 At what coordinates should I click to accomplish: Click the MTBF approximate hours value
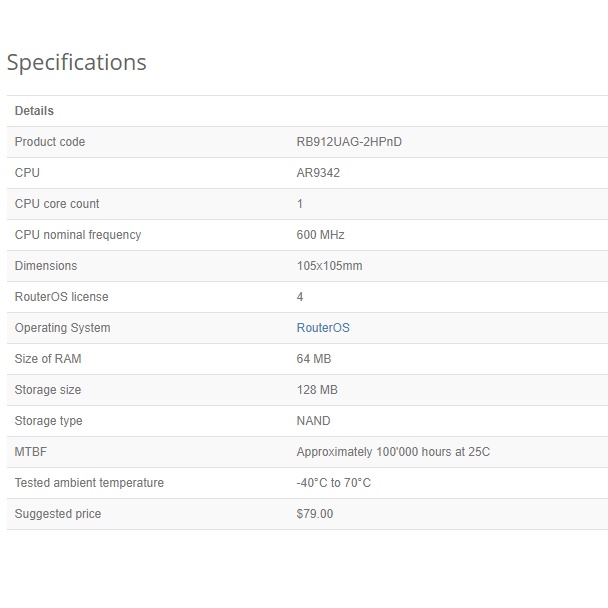(x=393, y=452)
